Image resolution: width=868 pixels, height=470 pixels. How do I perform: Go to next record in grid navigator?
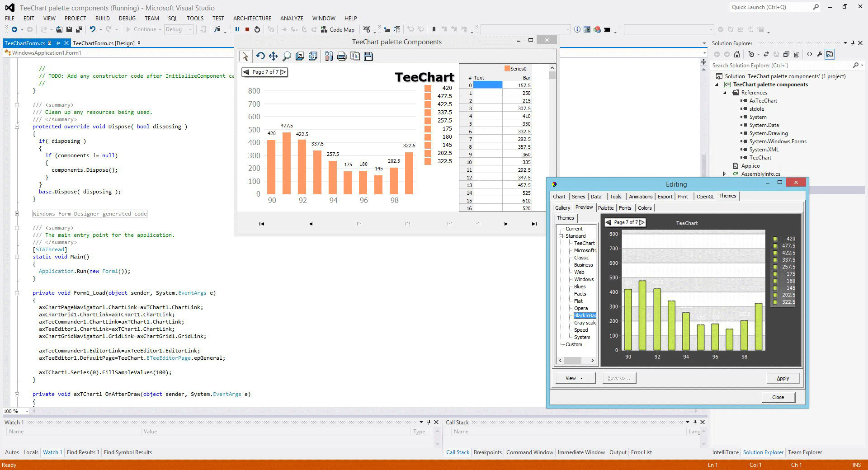(506, 224)
